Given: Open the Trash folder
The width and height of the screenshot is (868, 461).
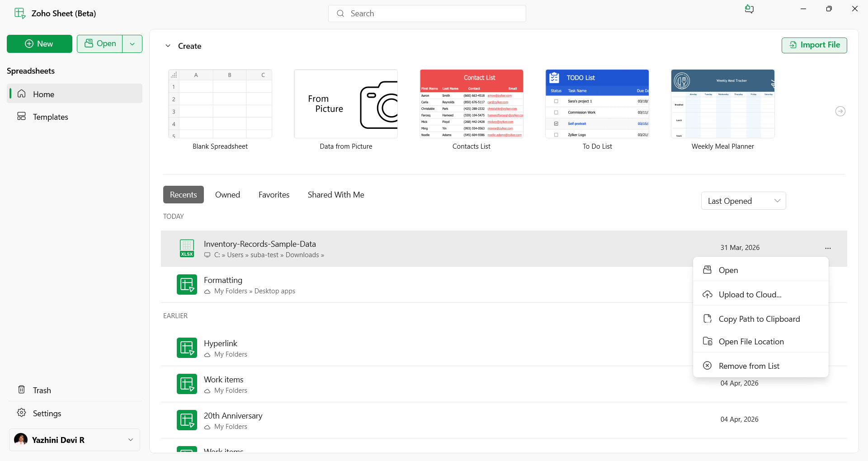Looking at the screenshot, I should 41,390.
